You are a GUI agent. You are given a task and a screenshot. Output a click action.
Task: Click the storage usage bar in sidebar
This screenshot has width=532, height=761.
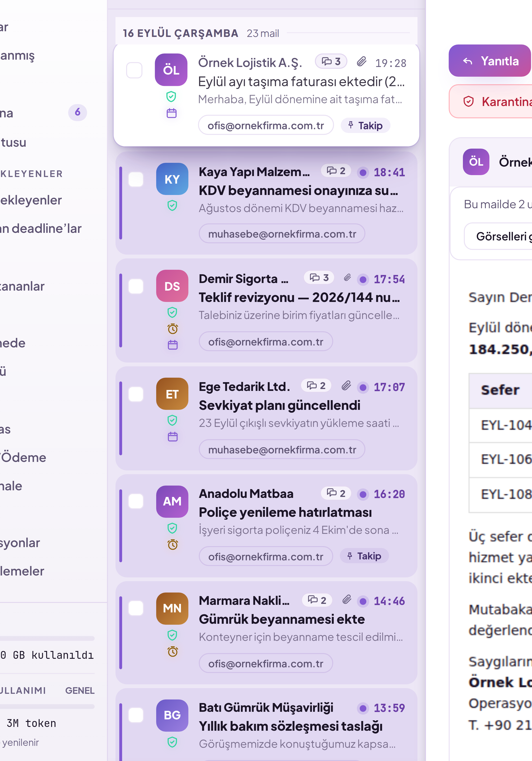tap(47, 638)
